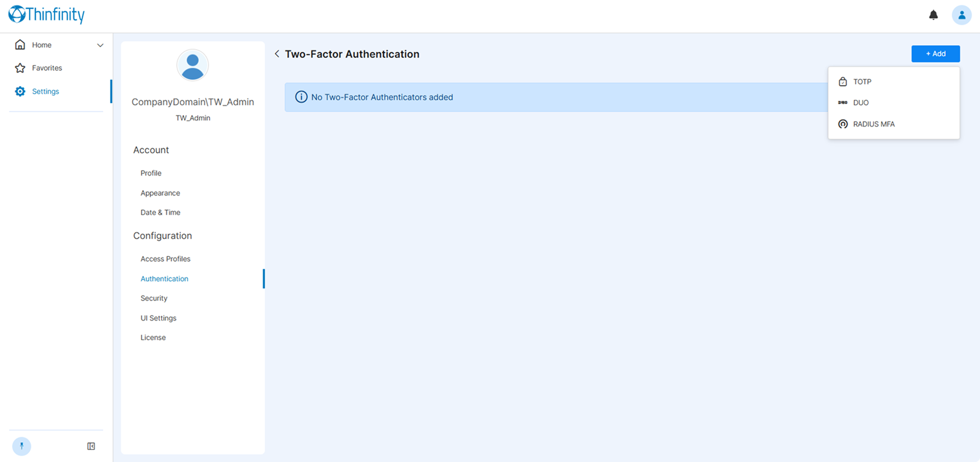
Task: Open Access Profiles configuration
Action: pos(165,259)
